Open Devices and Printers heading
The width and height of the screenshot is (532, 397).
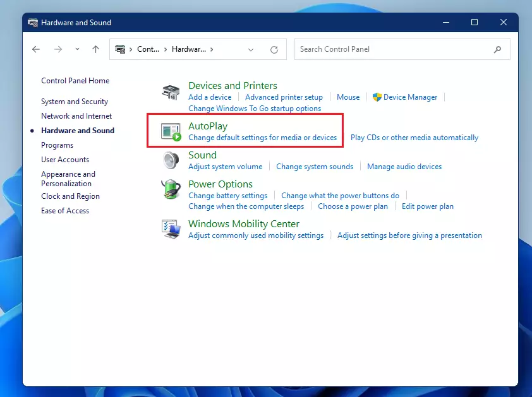pos(233,85)
